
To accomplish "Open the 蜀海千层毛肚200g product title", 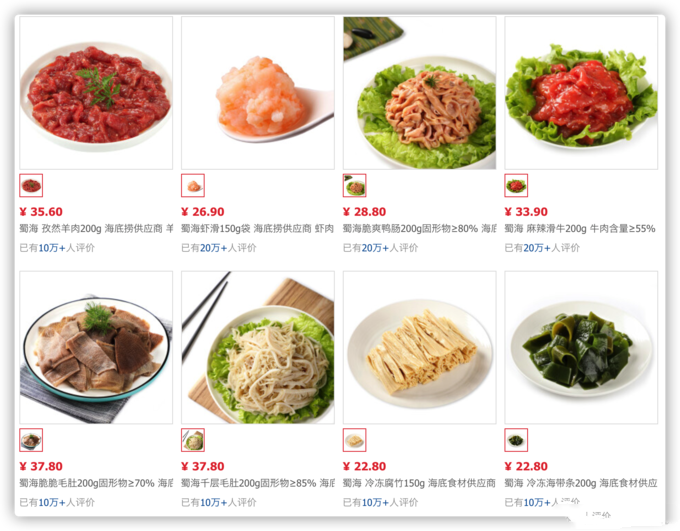I will (258, 483).
